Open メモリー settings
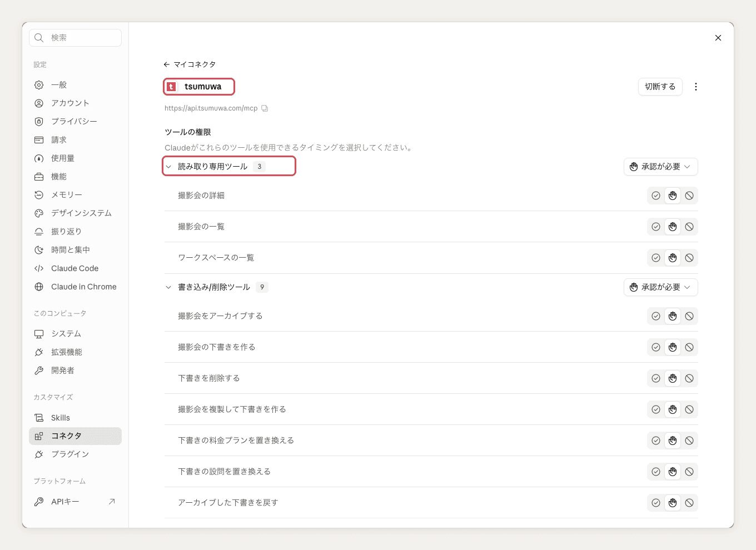Image resolution: width=756 pixels, height=550 pixels. (75, 195)
